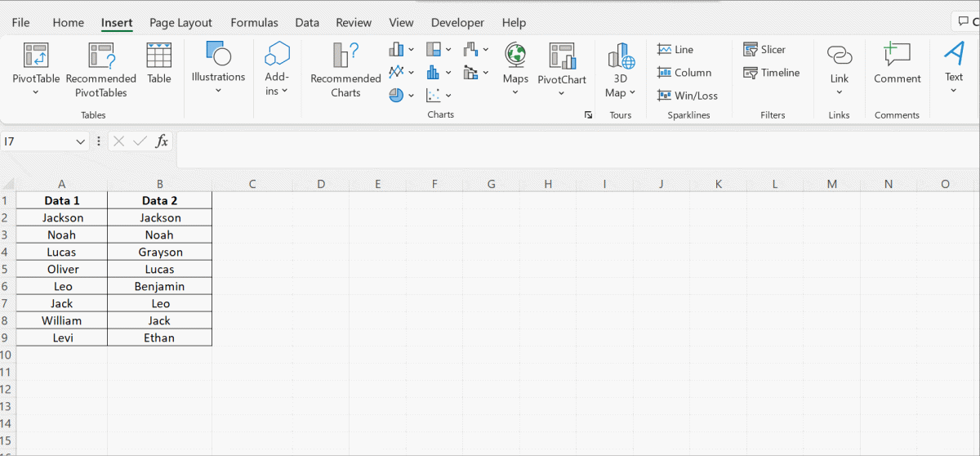This screenshot has width=980, height=456.
Task: Click the Maps chart icon
Action: point(514,56)
